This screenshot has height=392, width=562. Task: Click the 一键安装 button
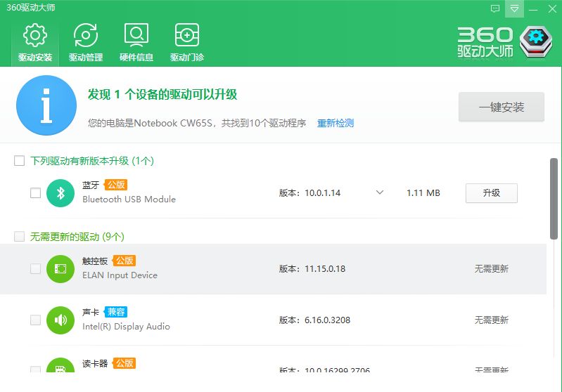502,107
